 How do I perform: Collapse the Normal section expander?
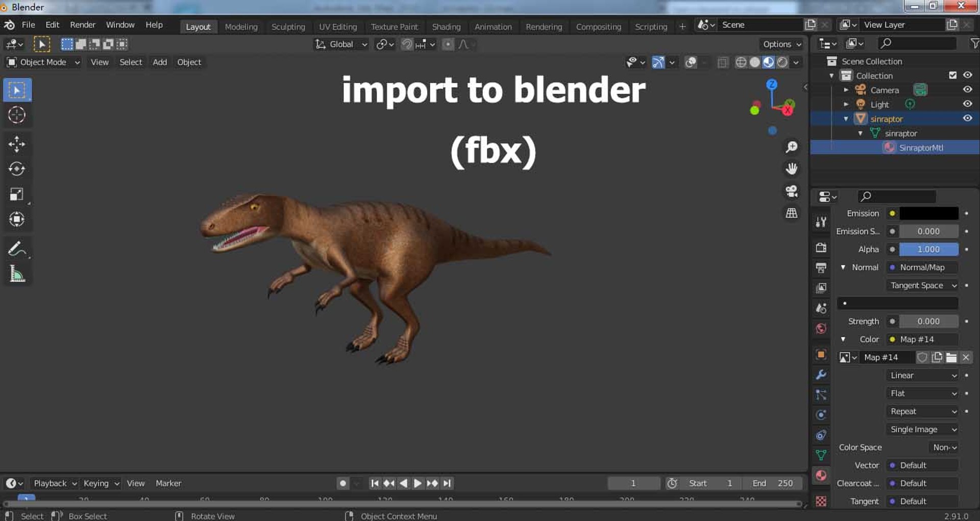coord(843,267)
